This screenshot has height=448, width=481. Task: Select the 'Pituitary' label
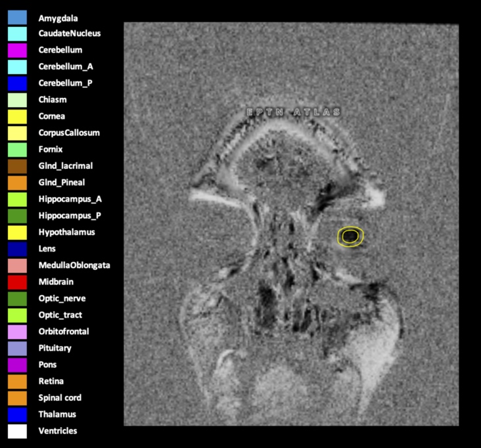point(55,348)
